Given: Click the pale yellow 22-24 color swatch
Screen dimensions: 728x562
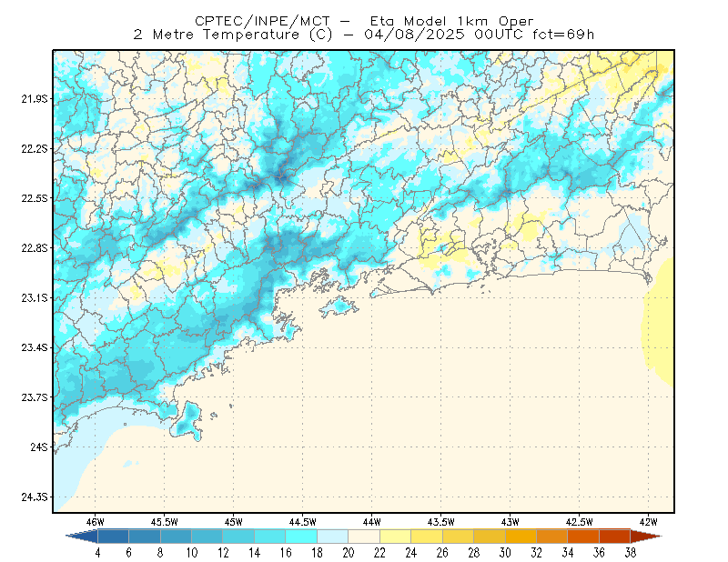Looking at the screenshot, I should coord(395,537).
